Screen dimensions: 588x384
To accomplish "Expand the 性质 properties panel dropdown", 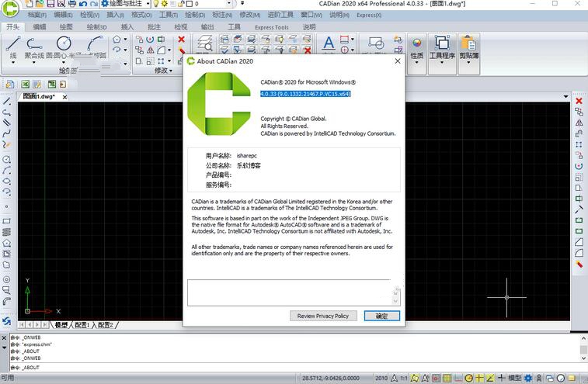I will click(416, 63).
